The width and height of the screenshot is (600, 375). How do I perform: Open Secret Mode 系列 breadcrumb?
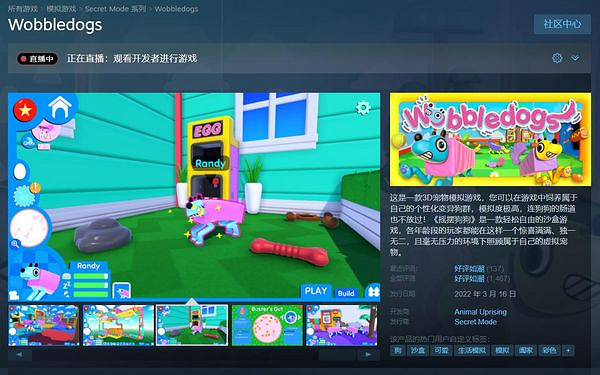point(115,8)
